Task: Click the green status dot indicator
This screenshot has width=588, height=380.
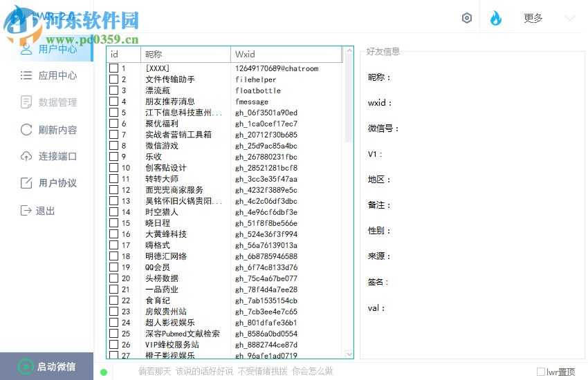Action: [104, 372]
